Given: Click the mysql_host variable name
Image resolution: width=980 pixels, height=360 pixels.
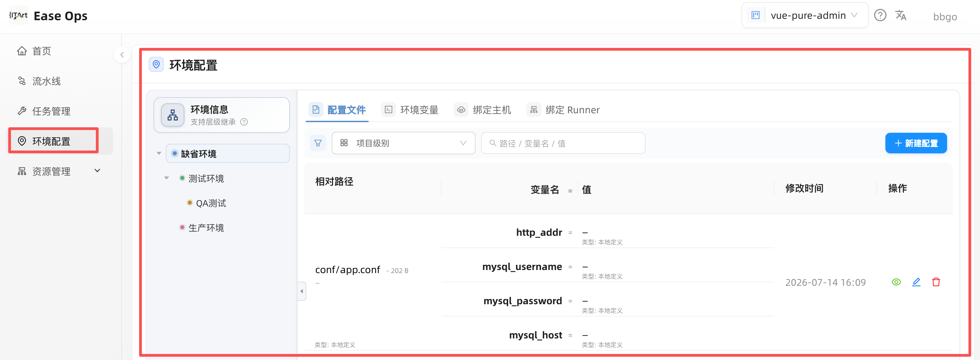Looking at the screenshot, I should point(535,335).
